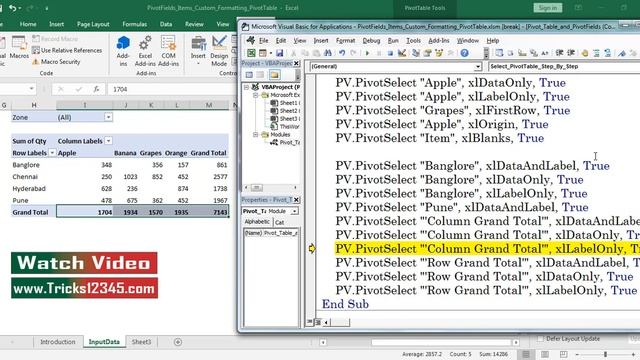Click Page Break Preview icon in status bar
640x360 pixels.
(564, 354)
